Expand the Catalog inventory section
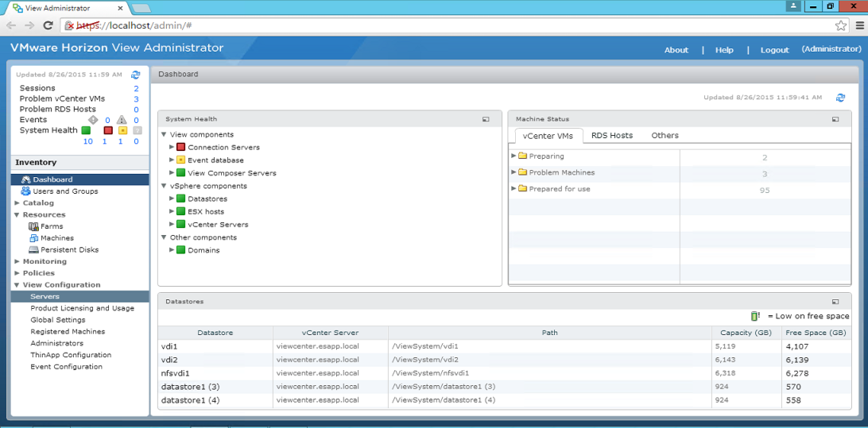The width and height of the screenshot is (868, 428). (x=17, y=203)
